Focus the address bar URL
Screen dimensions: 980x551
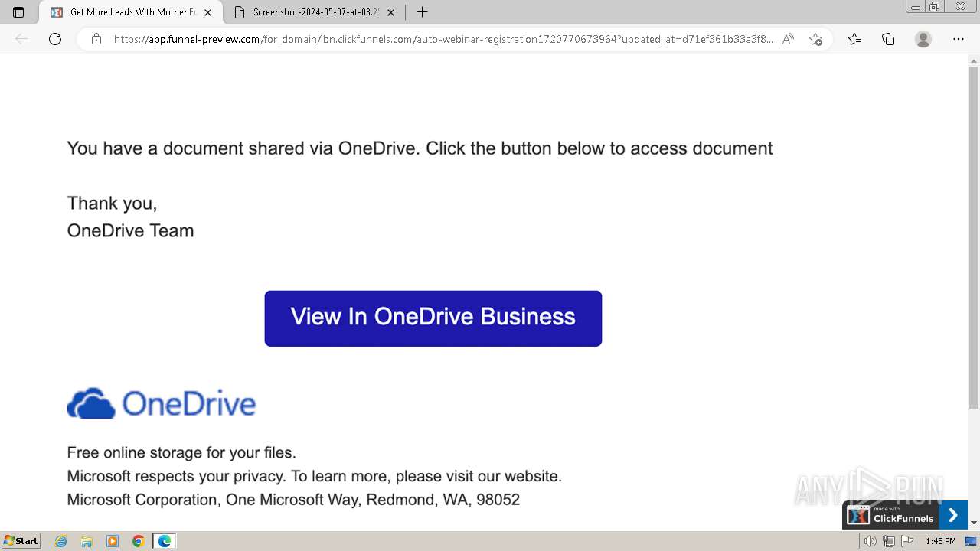tap(443, 39)
